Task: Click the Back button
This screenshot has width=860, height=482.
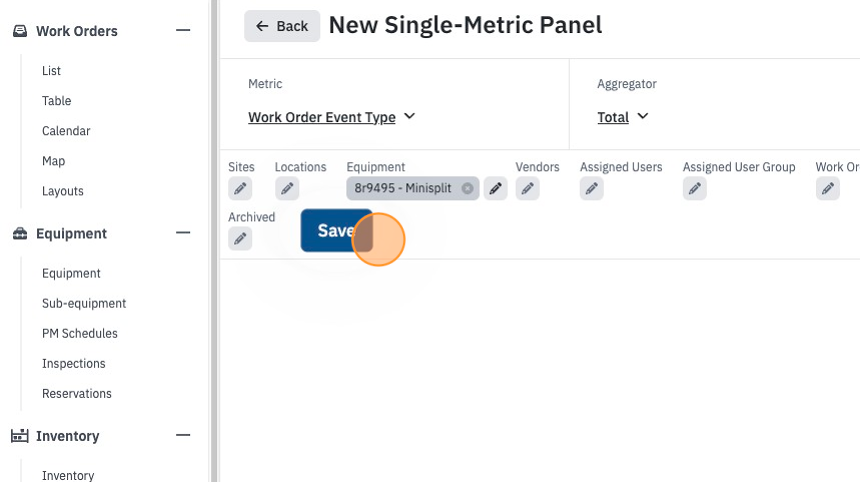Action: click(282, 26)
